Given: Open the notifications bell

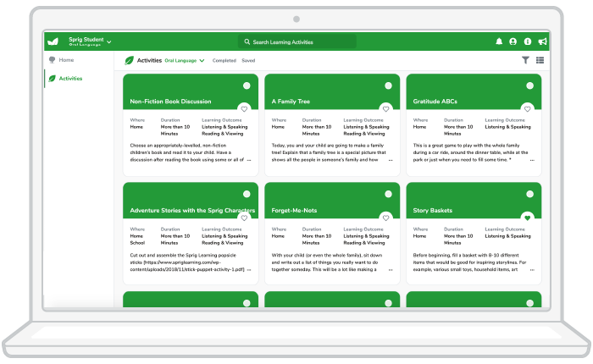Looking at the screenshot, I should (x=500, y=41).
